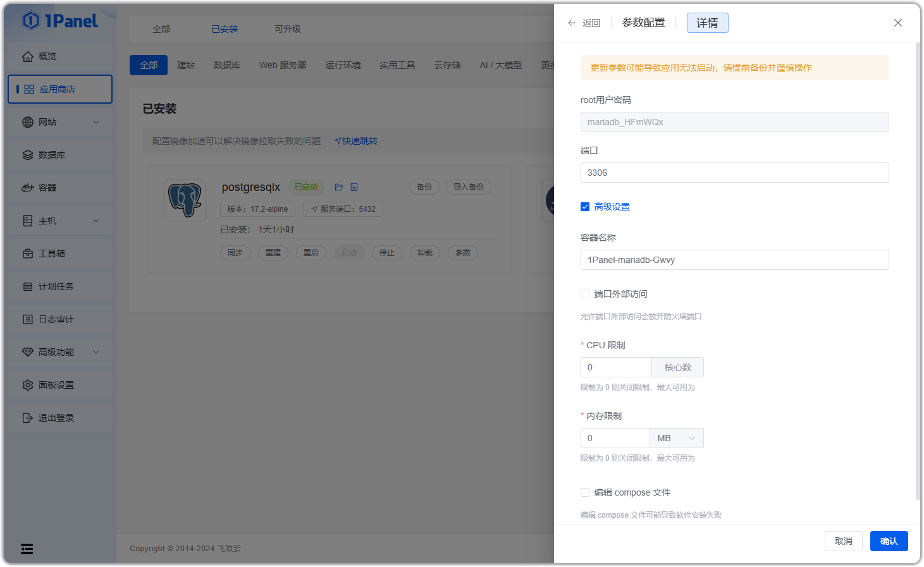Click the 详情 details button

707,23
